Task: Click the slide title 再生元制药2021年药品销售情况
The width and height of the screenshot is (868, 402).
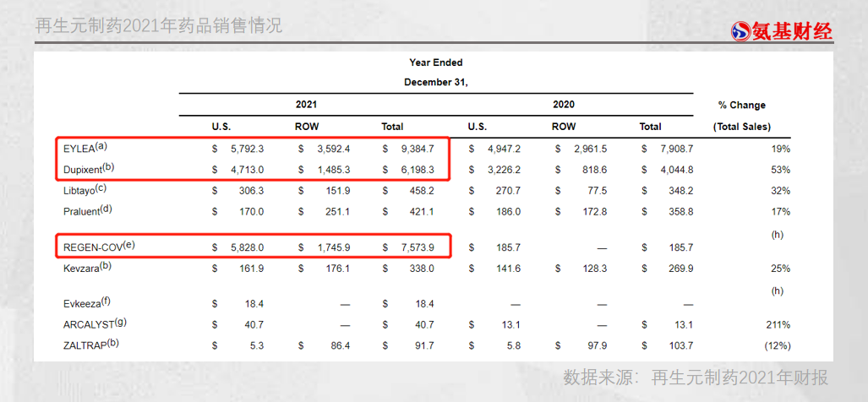Action: 159,26
